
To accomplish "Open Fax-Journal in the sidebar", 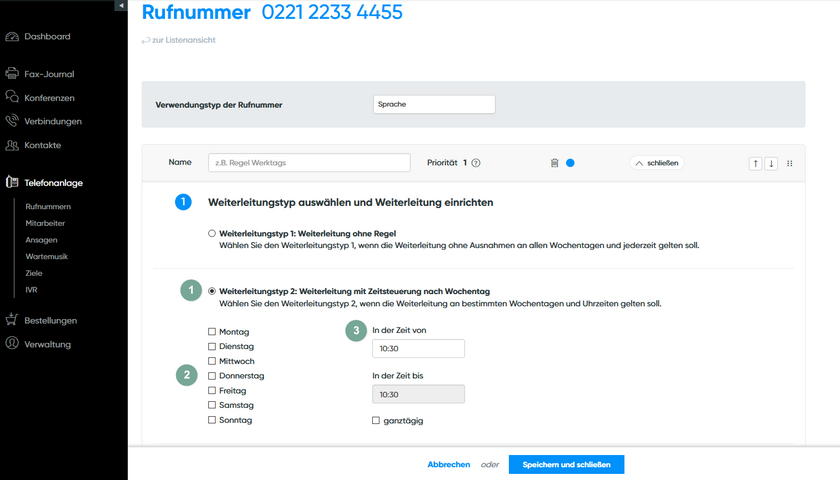I will pyautogui.click(x=49, y=74).
